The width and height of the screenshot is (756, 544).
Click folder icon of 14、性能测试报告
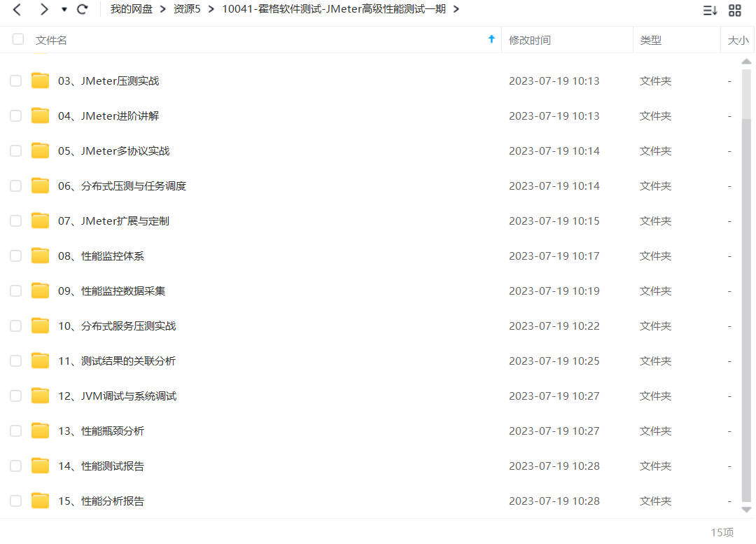tap(41, 466)
